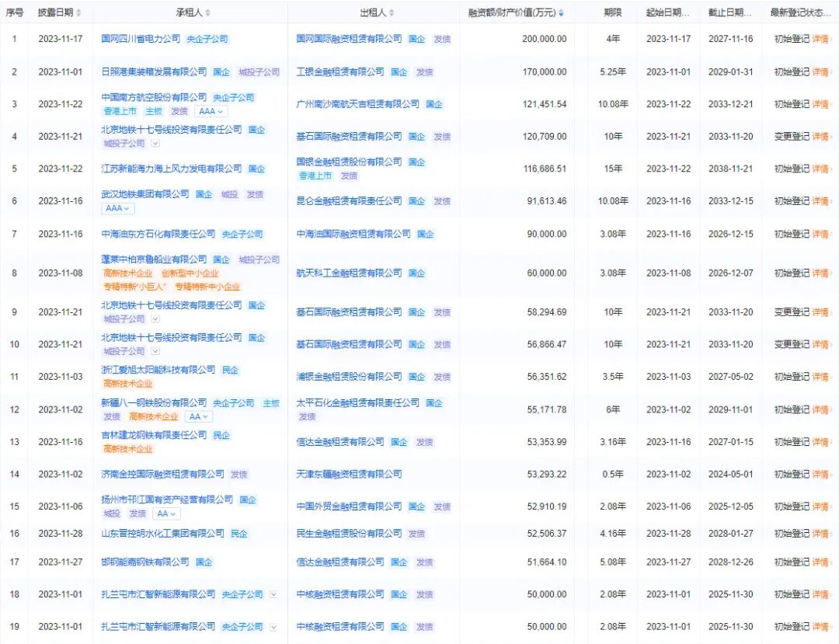Select the end date 2024-05-01
The height and width of the screenshot is (644, 839).
click(x=730, y=474)
